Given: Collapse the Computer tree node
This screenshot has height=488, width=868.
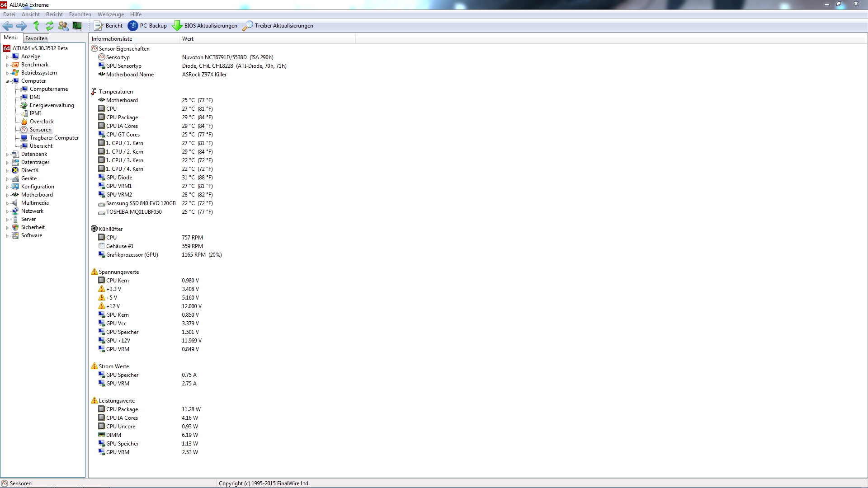Looking at the screenshot, I should coord(7,81).
